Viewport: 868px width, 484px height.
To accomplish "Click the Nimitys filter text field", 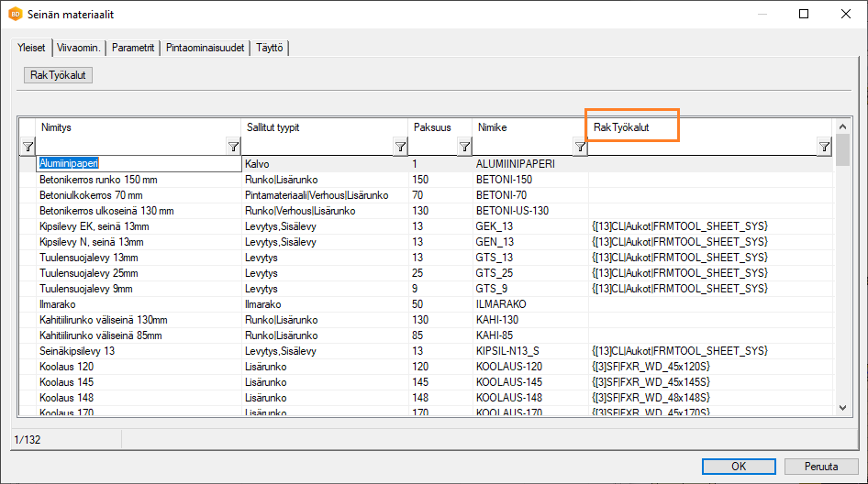I will 130,147.
